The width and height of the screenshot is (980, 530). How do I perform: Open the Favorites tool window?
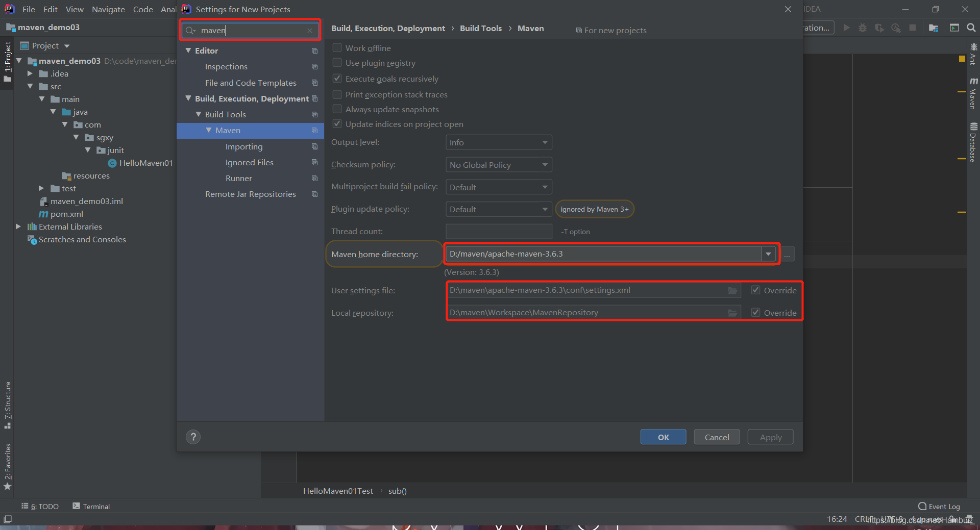pos(8,466)
